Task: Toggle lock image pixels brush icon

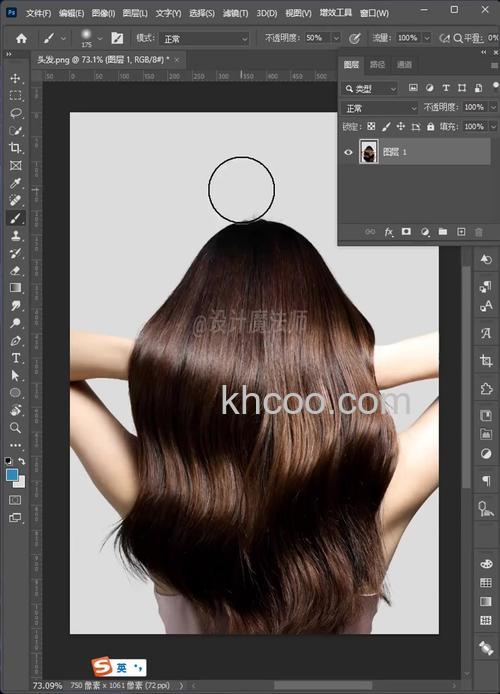Action: (x=386, y=127)
